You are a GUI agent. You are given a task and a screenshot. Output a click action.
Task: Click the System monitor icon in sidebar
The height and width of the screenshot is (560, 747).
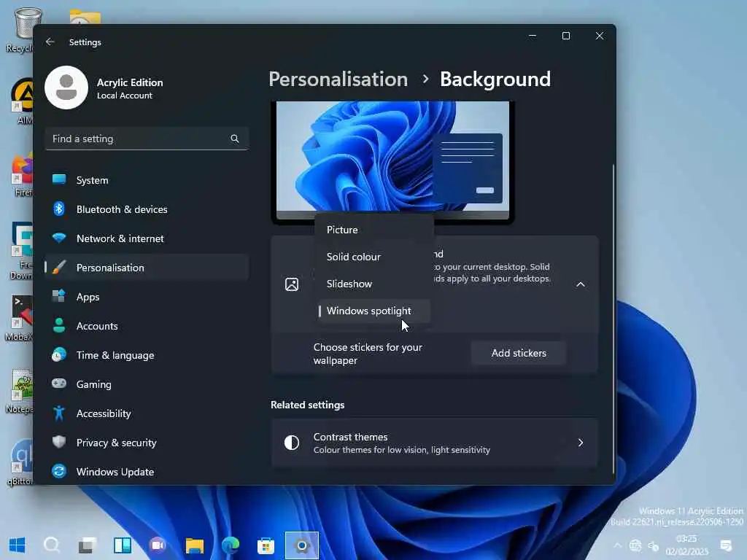coord(59,179)
